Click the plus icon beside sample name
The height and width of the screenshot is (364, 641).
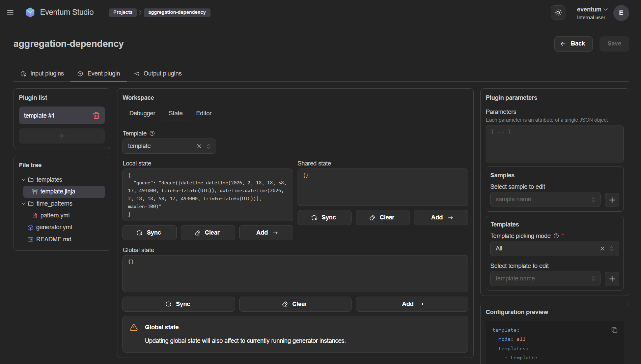click(x=612, y=200)
